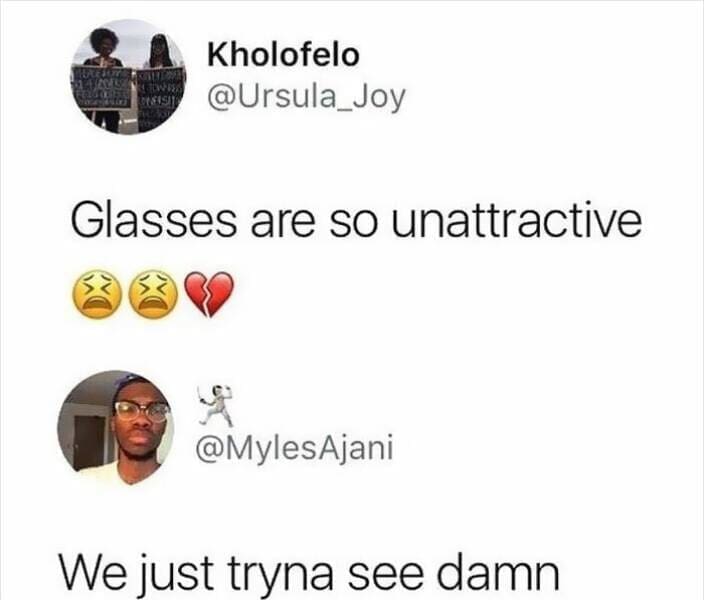The image size is (704, 600).
Task: Click the dark door behind the man in the avatar
Action: click(89, 442)
